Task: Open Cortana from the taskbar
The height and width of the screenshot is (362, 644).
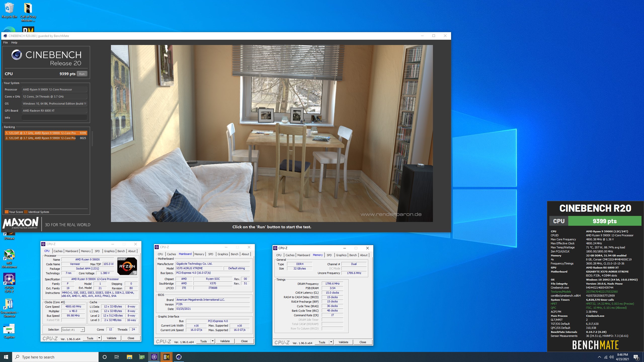Action: pos(105,357)
